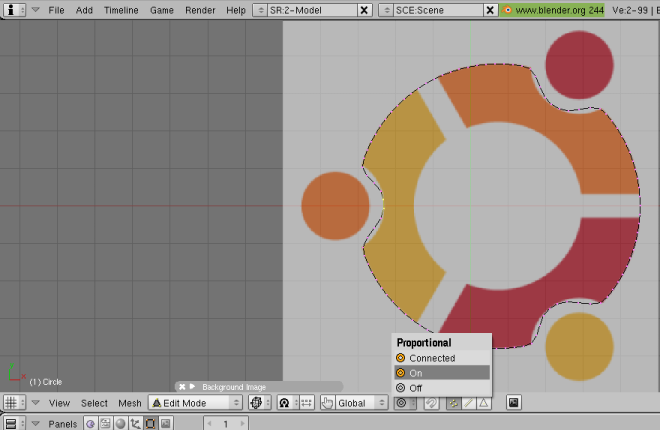Edit the SR:2-Model screen name field
The width and height of the screenshot is (660, 430).
[312, 10]
